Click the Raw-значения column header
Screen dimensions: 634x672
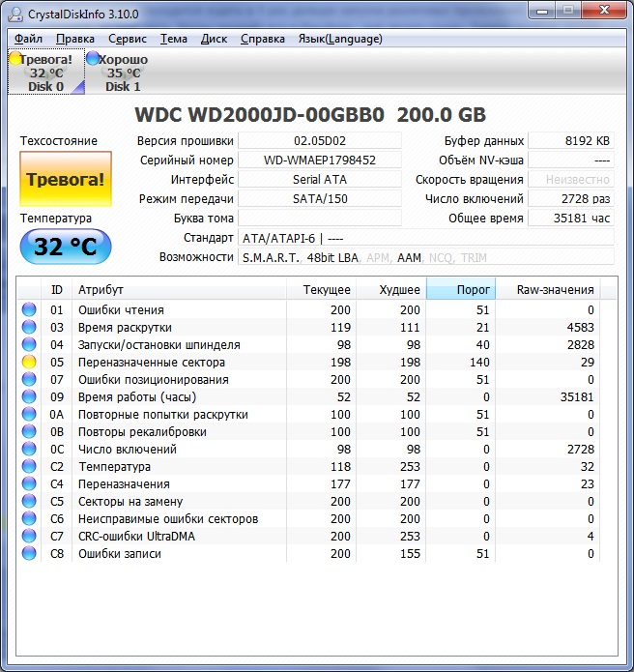coord(548,290)
